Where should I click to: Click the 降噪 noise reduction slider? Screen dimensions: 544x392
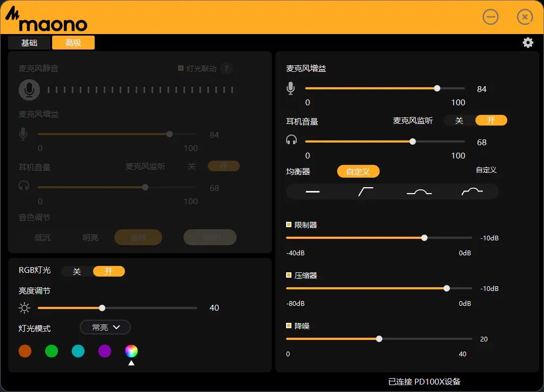click(379, 339)
